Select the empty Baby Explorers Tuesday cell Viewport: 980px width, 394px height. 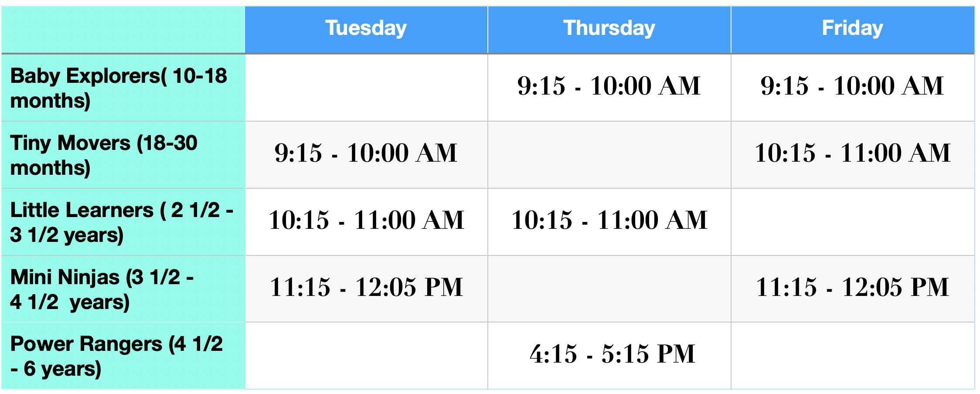(366, 88)
